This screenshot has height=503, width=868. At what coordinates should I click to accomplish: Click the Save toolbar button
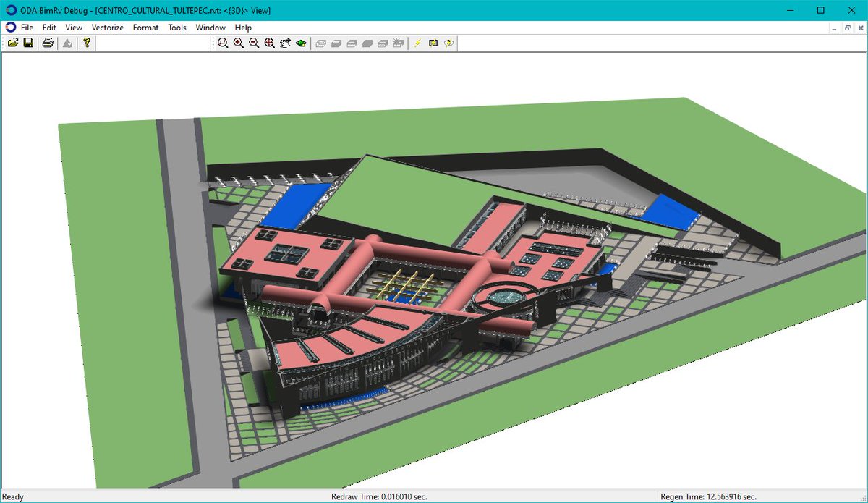pos(29,43)
